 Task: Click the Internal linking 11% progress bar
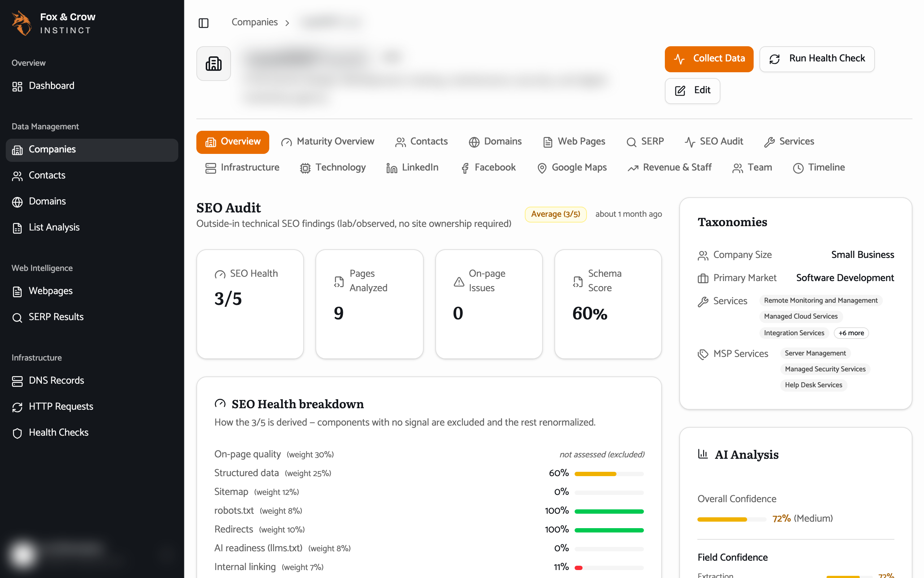pos(609,568)
